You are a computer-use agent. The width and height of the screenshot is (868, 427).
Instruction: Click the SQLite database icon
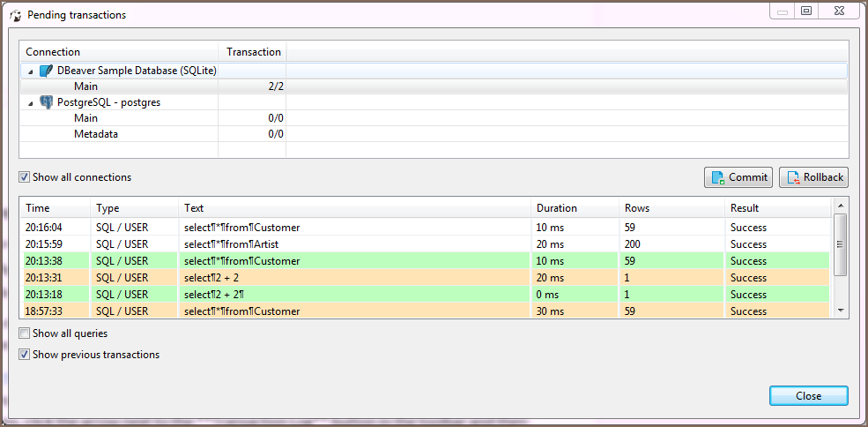click(47, 71)
